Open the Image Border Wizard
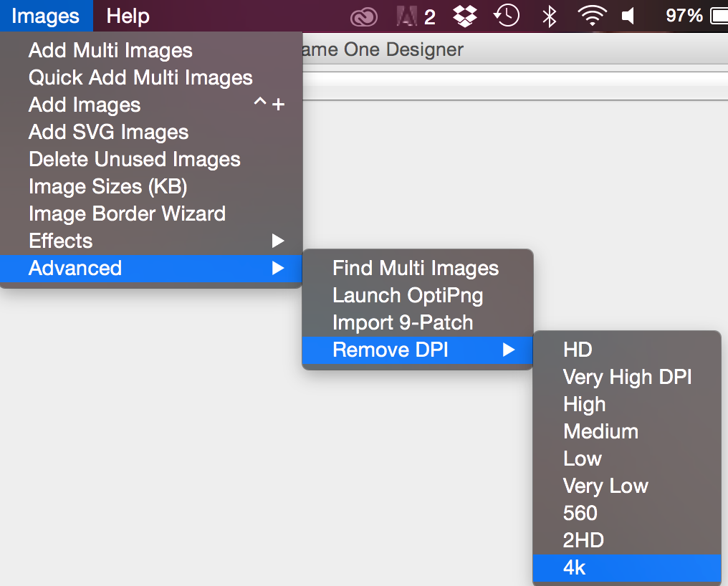This screenshot has width=728, height=586. (x=126, y=214)
